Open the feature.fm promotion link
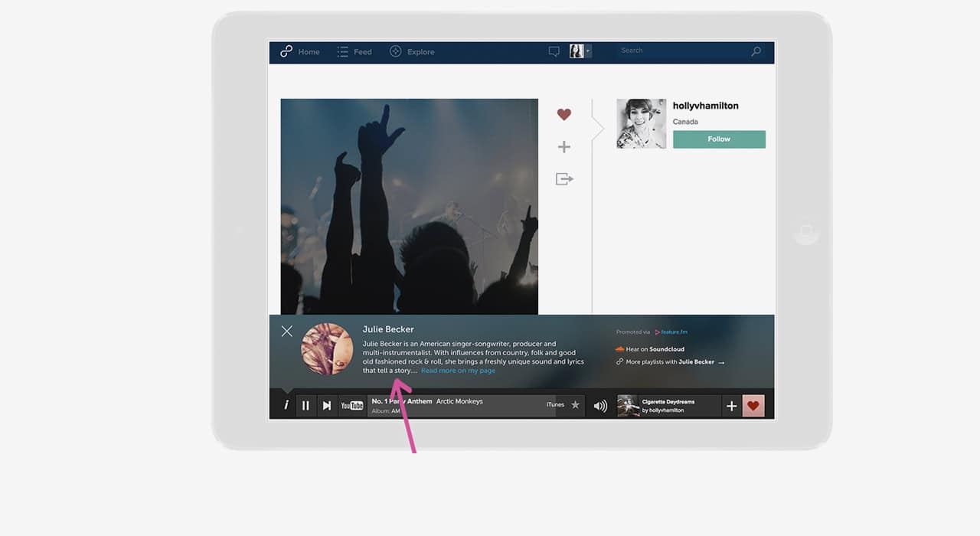The width and height of the screenshot is (980, 536). pos(671,332)
